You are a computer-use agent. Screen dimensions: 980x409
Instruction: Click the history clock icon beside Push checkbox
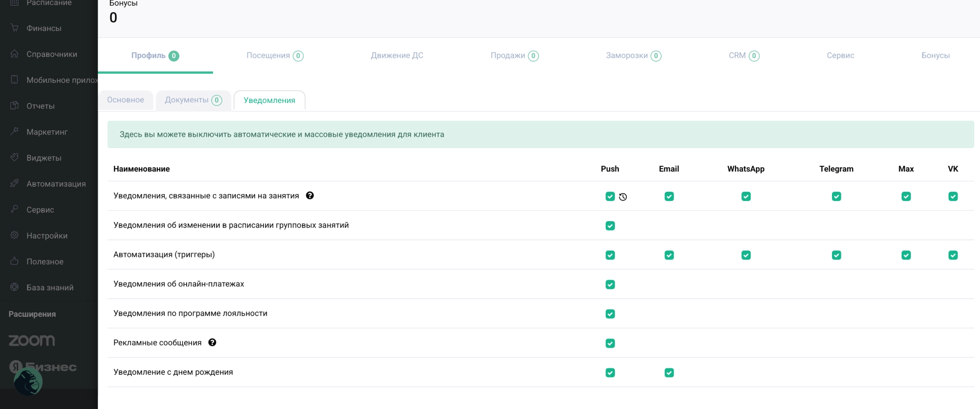623,197
